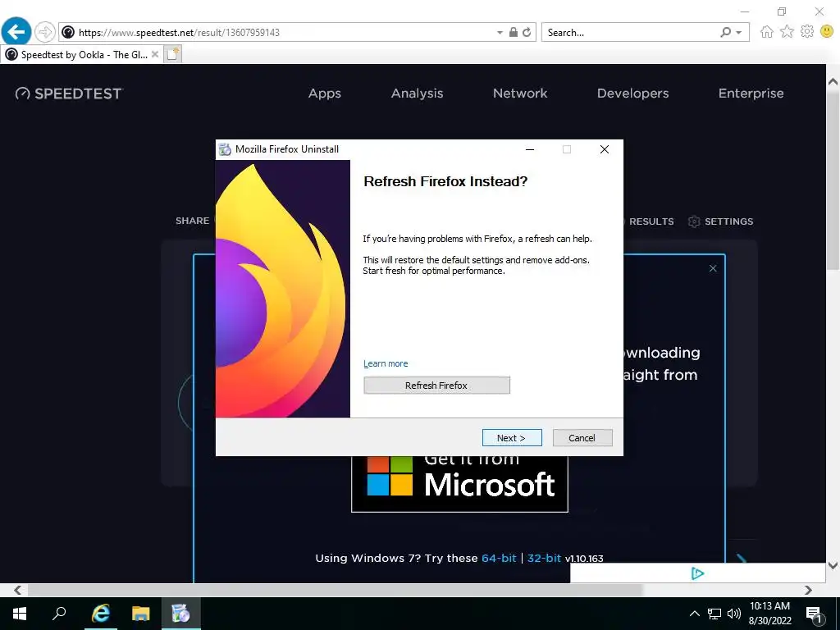Click the refresh icon in address bar

(527, 32)
